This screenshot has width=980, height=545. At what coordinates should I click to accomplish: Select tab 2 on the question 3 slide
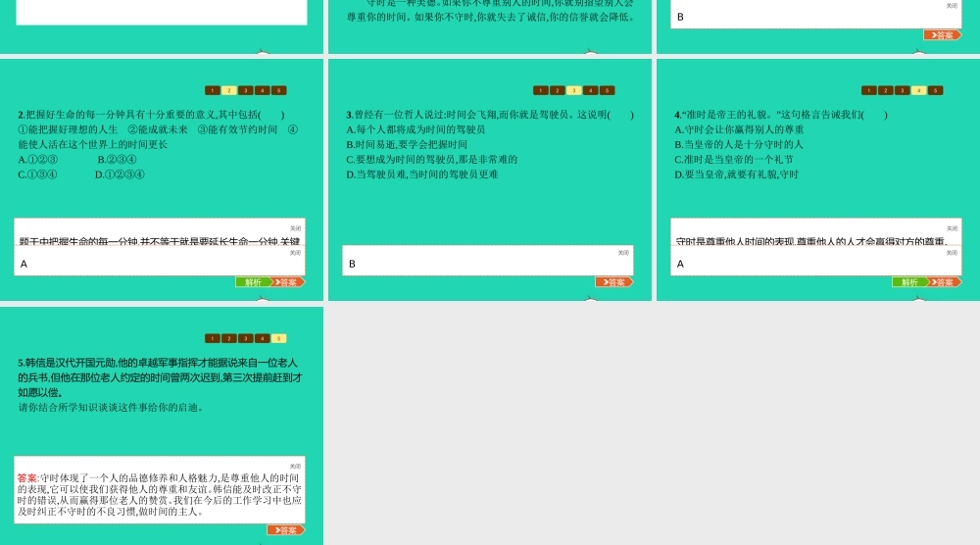(558, 90)
